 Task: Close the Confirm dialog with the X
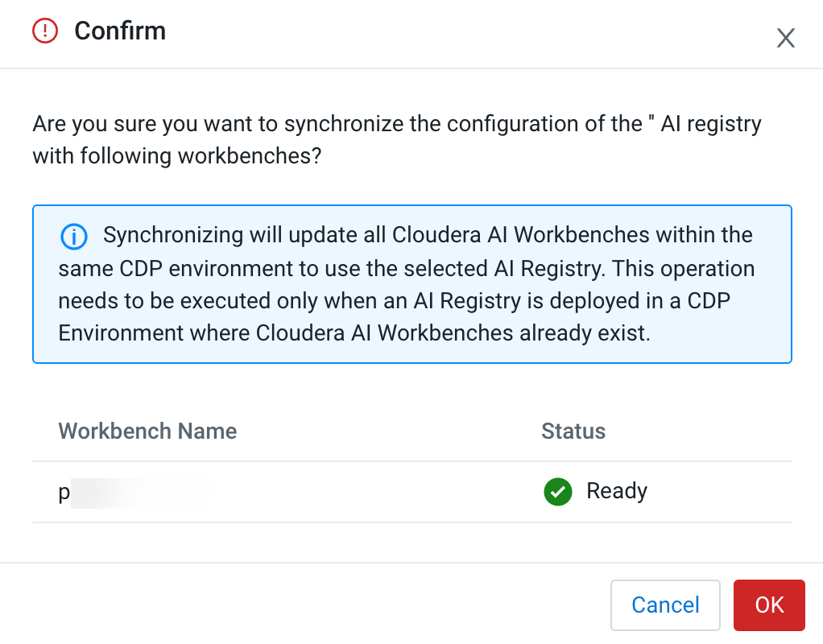tap(785, 38)
